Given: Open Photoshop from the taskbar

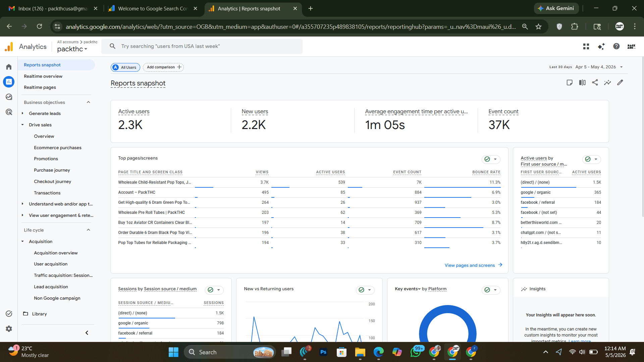Looking at the screenshot, I should [x=323, y=352].
